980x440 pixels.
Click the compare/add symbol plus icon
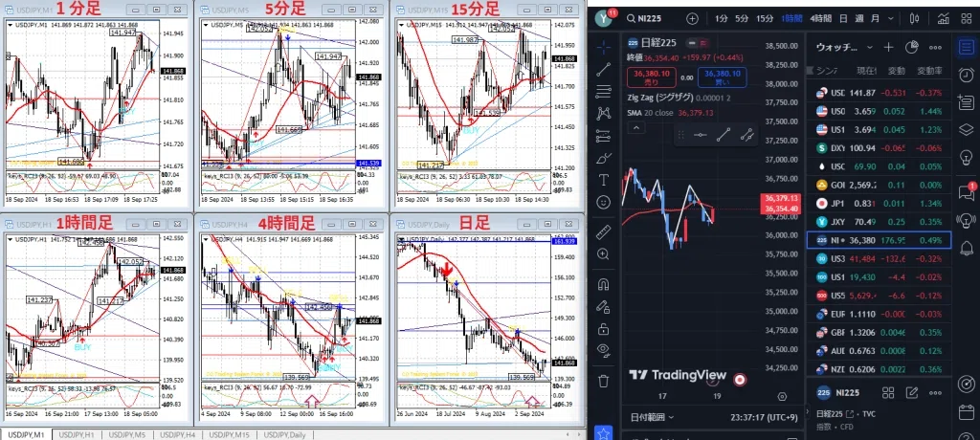coord(692,18)
